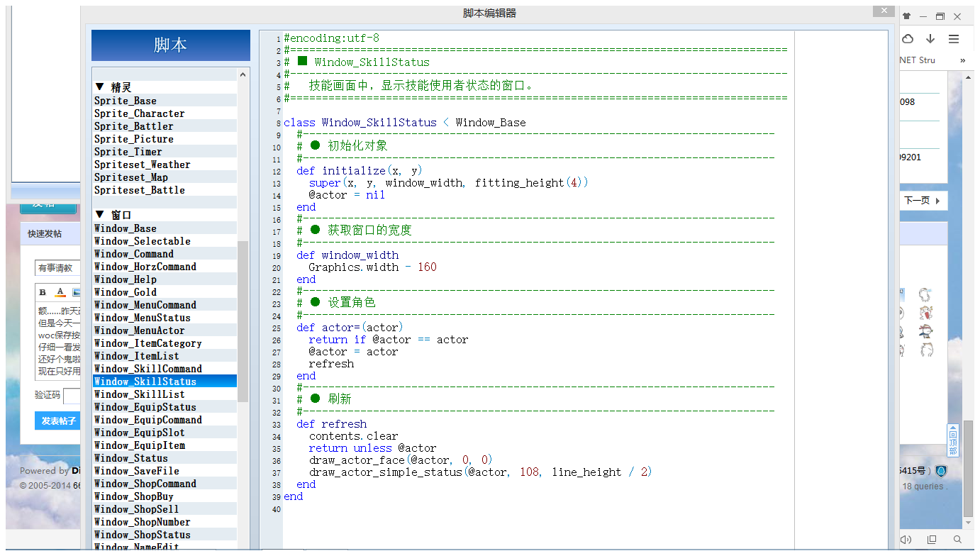The height and width of the screenshot is (556, 980).
Task: Click 'Graphics.width - 160' code line
Action: (x=372, y=267)
